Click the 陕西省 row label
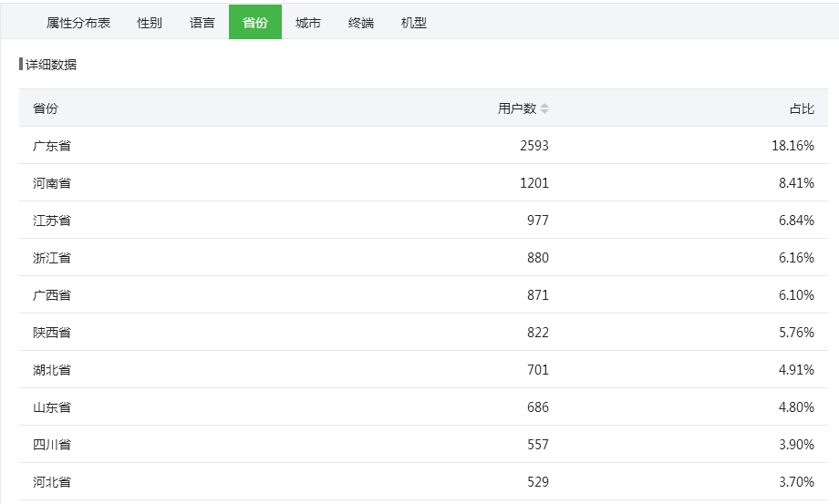The image size is (839, 504). pyautogui.click(x=52, y=333)
